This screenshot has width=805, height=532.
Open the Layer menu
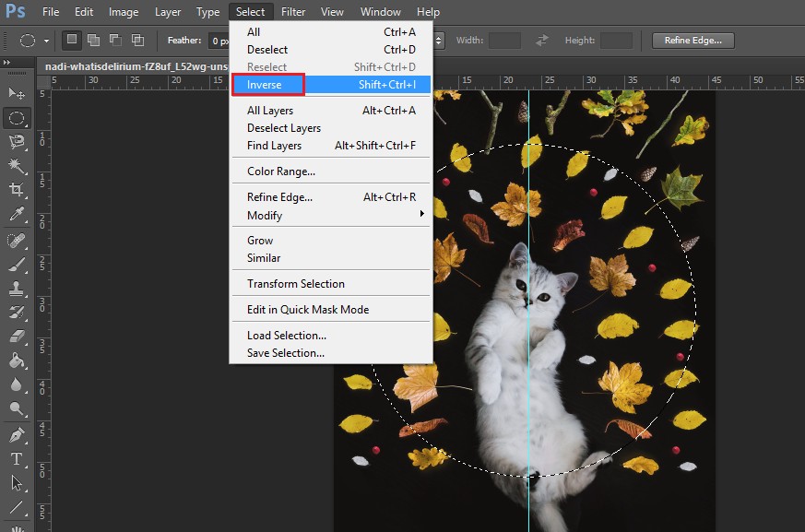click(168, 12)
